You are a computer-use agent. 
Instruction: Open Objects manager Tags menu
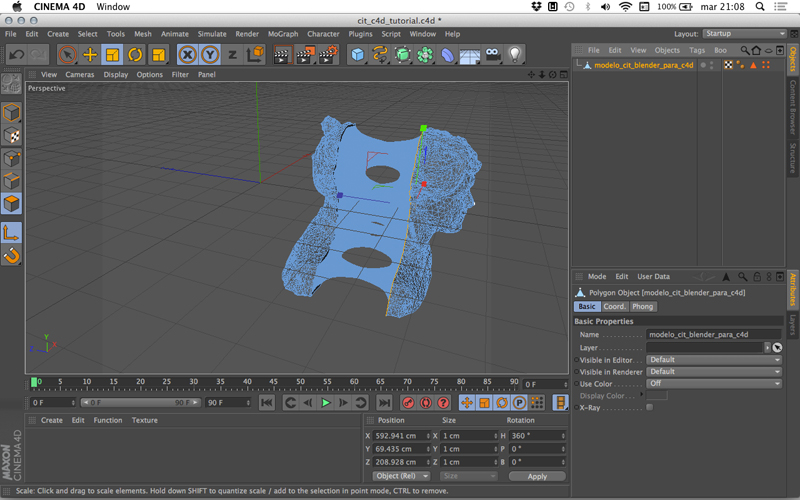tap(697, 50)
